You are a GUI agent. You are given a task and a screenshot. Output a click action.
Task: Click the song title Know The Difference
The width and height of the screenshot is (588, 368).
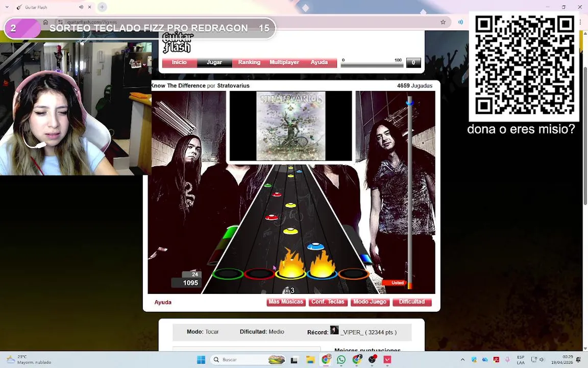(x=178, y=86)
